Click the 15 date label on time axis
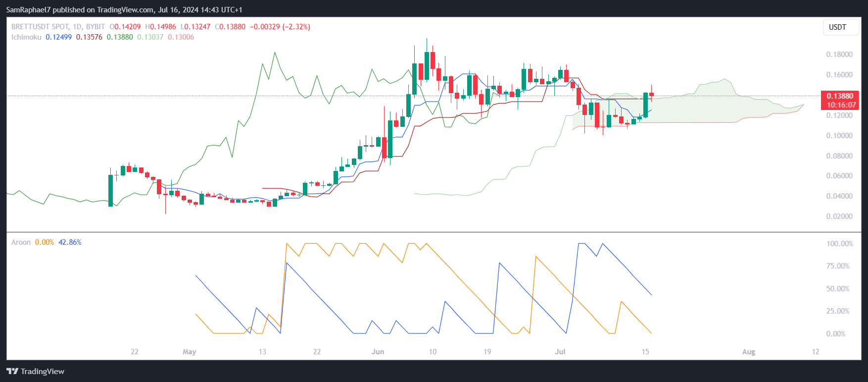This screenshot has width=868, height=382. [645, 352]
